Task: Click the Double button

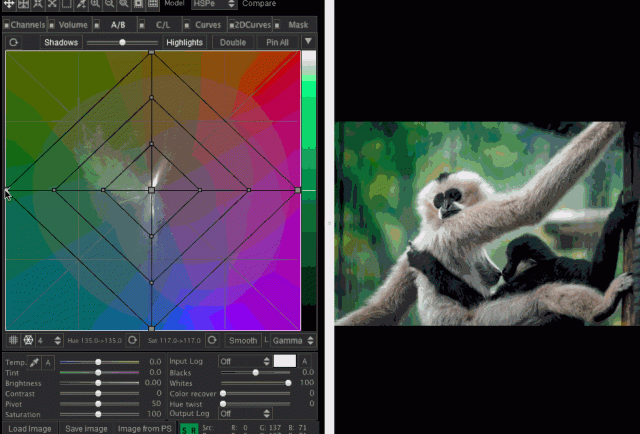Action: click(x=233, y=42)
